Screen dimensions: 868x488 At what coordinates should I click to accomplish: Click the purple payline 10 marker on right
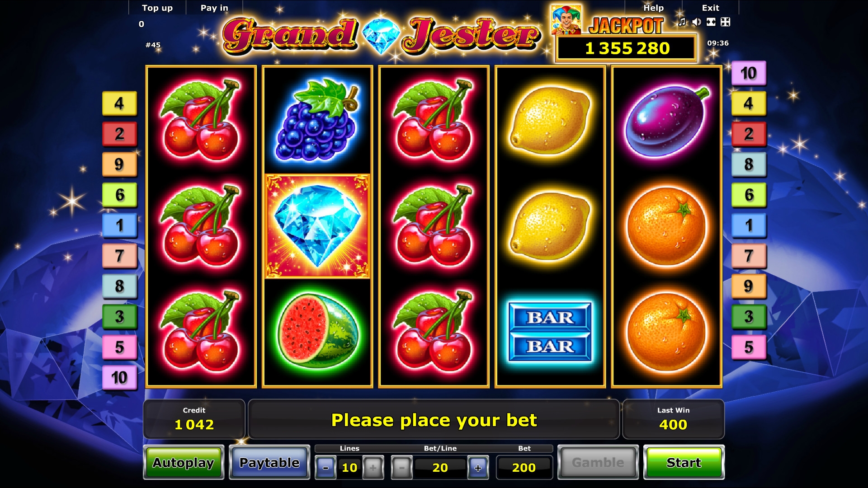tap(749, 73)
